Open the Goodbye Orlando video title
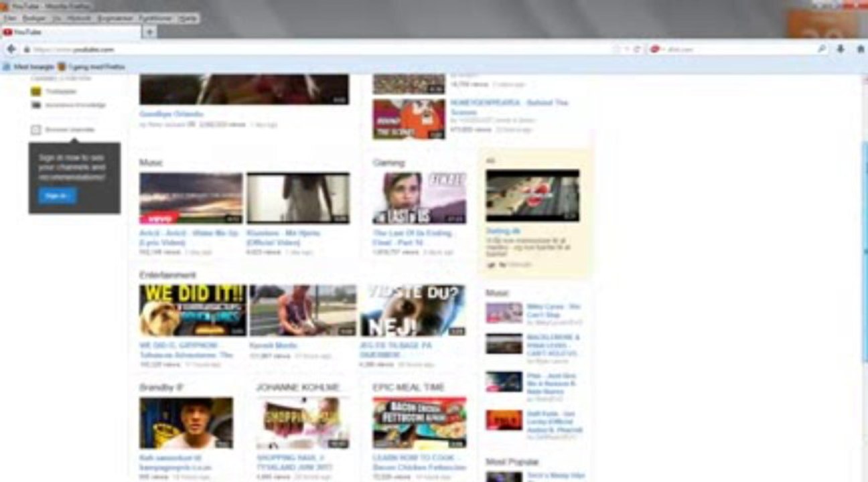Screen dimensions: 868x482 coord(171,114)
